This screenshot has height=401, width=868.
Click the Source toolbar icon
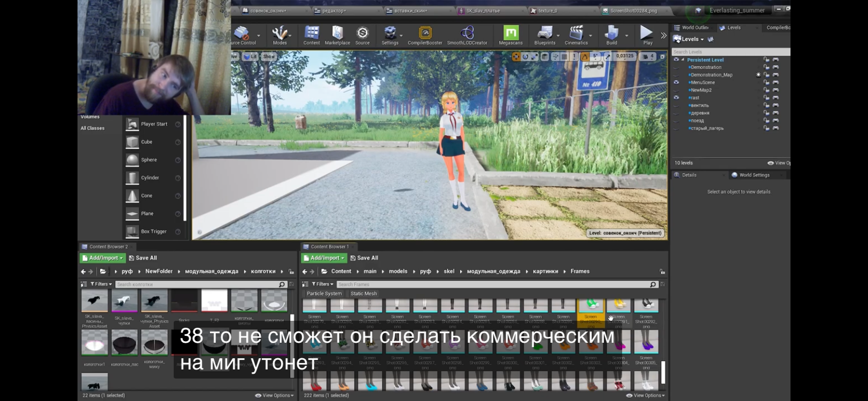(362, 35)
